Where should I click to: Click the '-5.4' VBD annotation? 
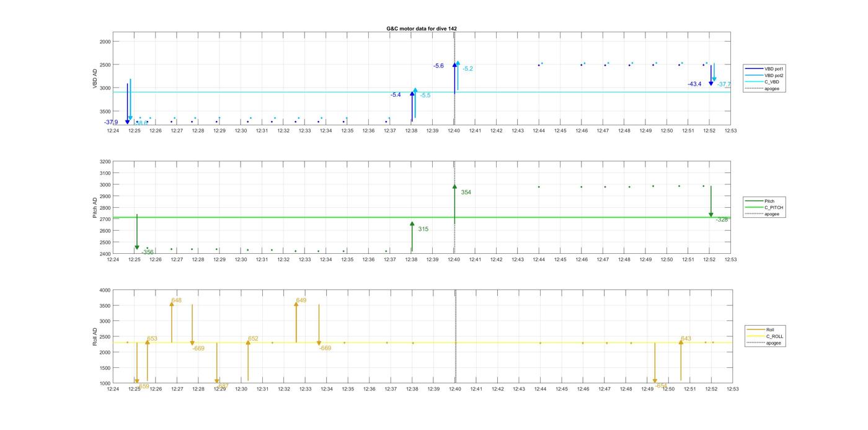[396, 95]
